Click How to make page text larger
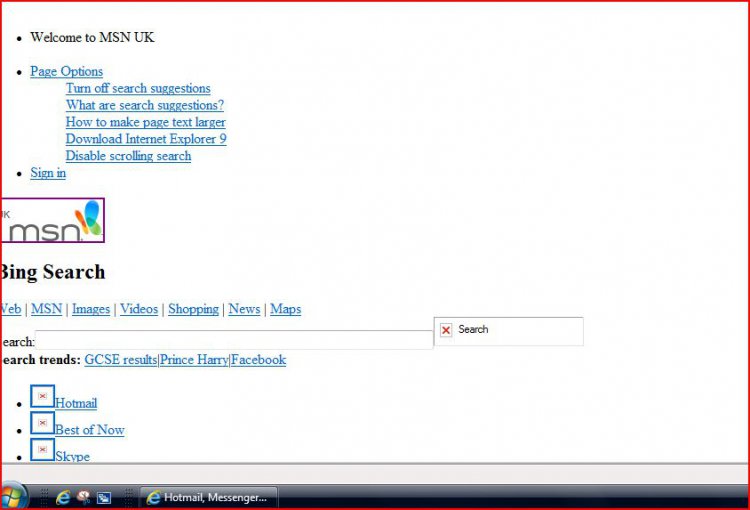This screenshot has height=510, width=750. [146, 122]
